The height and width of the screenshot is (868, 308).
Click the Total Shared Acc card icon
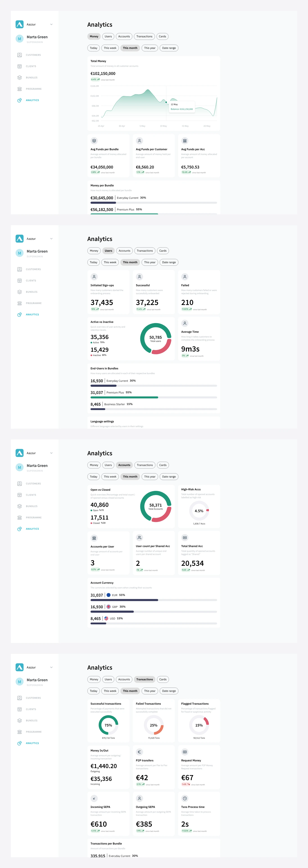click(x=185, y=538)
